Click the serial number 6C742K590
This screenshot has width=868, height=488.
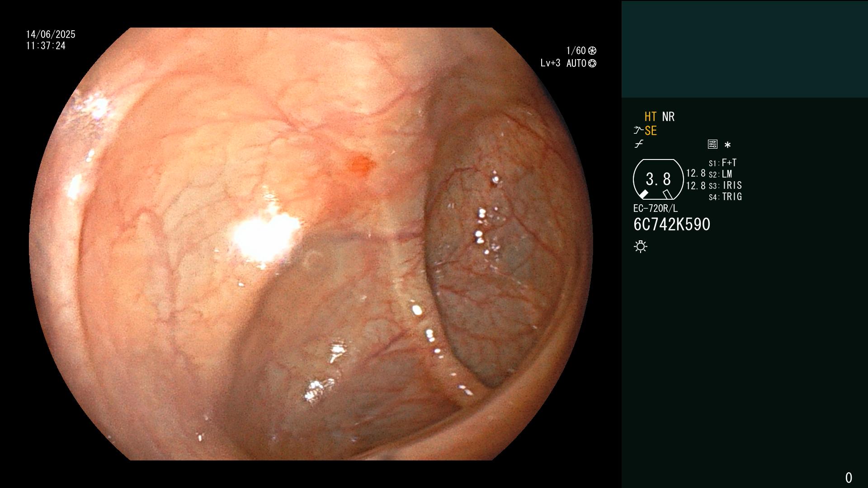pos(672,225)
